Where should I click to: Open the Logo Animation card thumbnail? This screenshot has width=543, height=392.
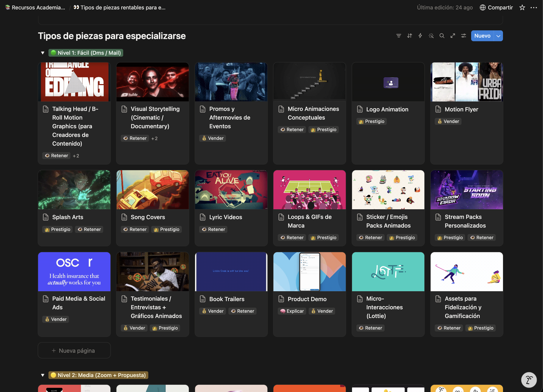(x=388, y=82)
